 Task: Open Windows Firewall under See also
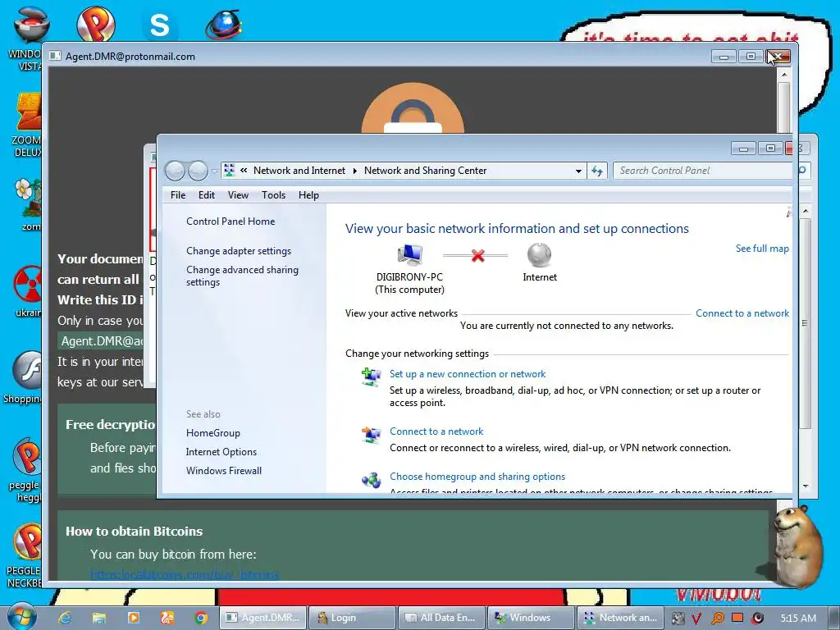(x=224, y=470)
